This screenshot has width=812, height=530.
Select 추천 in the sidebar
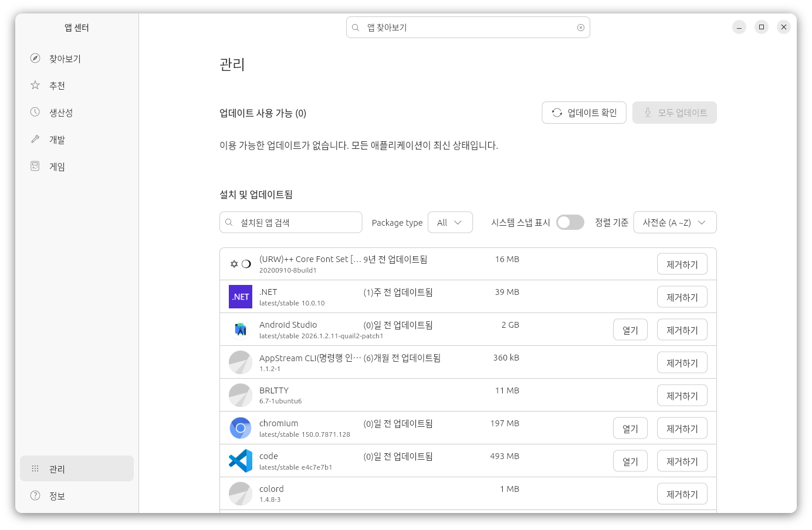click(77, 86)
